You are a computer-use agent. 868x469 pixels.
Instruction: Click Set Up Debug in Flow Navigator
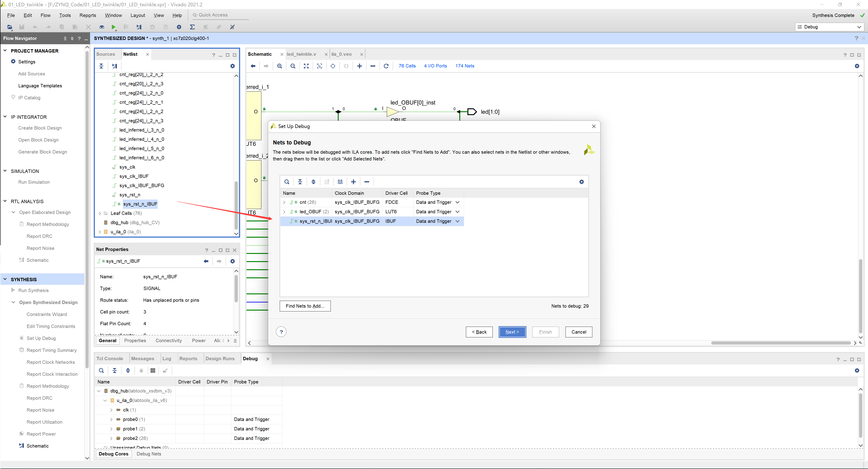click(41, 338)
